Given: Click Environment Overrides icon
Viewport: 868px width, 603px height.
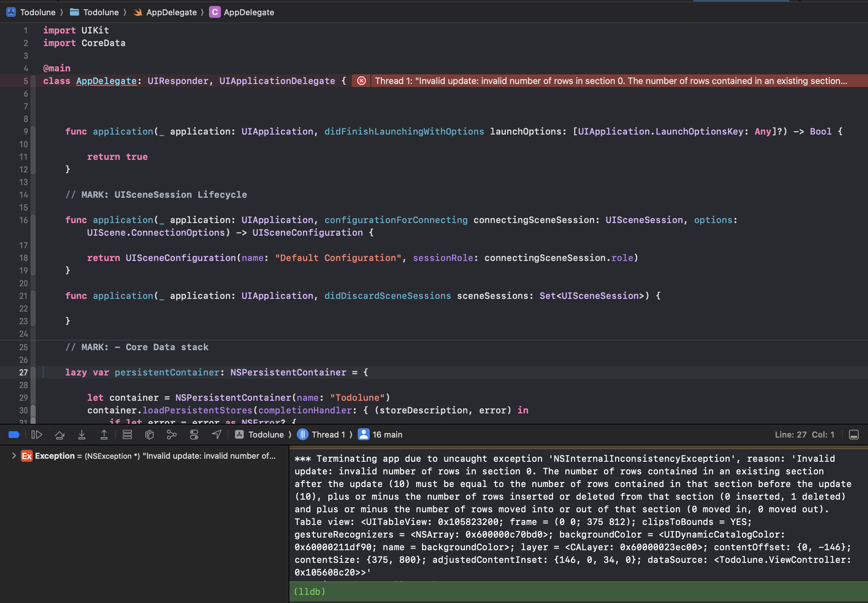Looking at the screenshot, I should click(x=194, y=435).
